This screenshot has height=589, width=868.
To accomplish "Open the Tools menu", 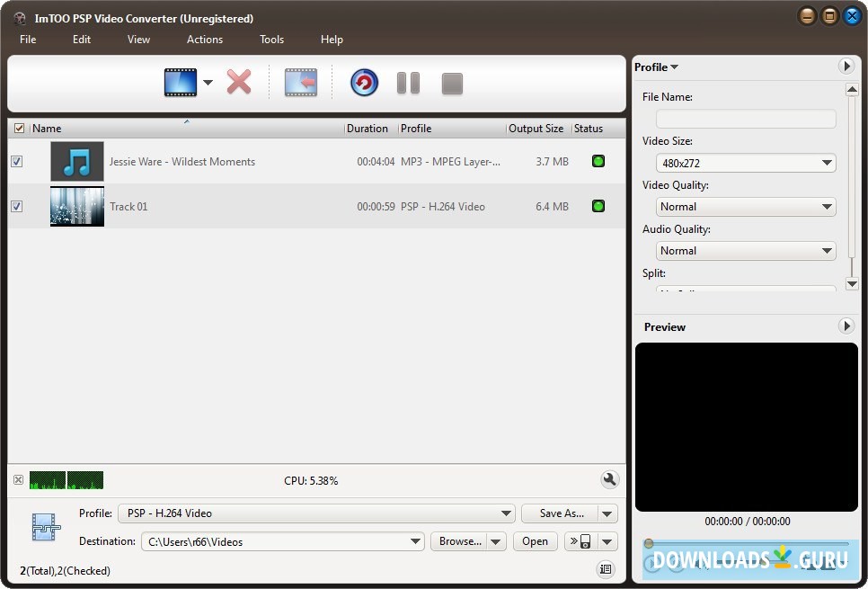I will (x=271, y=40).
